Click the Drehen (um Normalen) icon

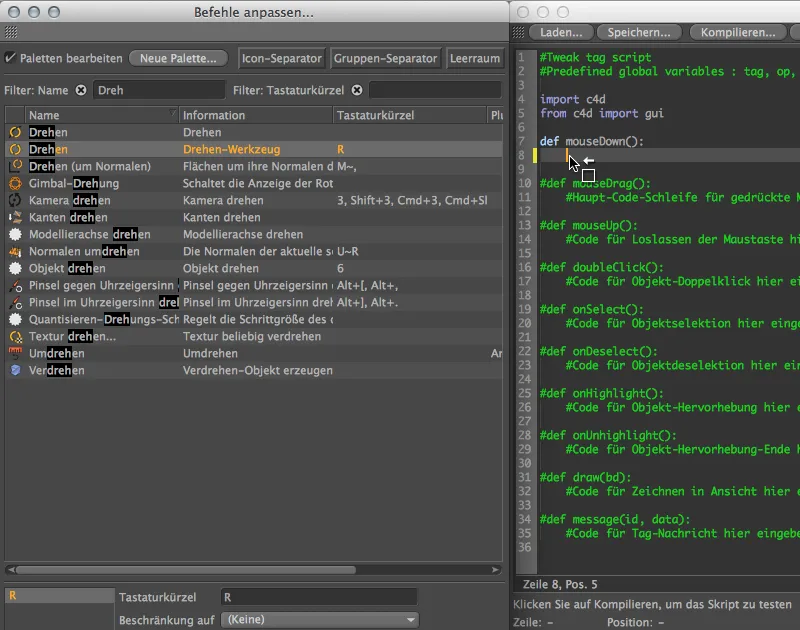pyautogui.click(x=15, y=166)
